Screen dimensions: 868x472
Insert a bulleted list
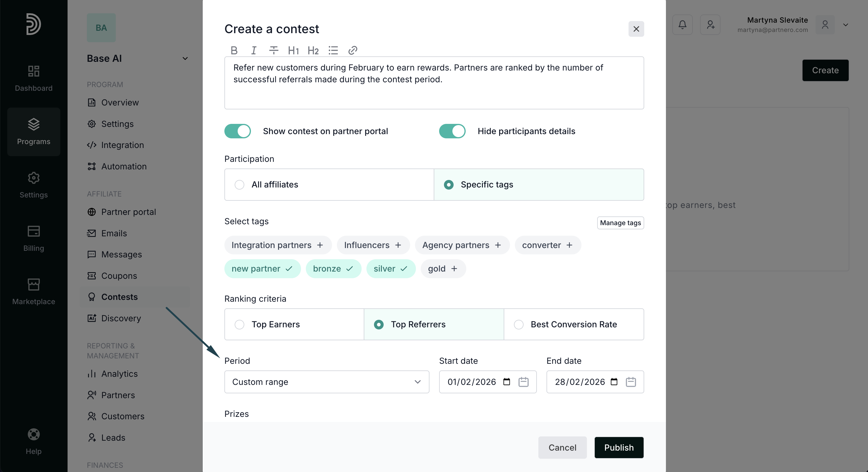click(x=333, y=51)
